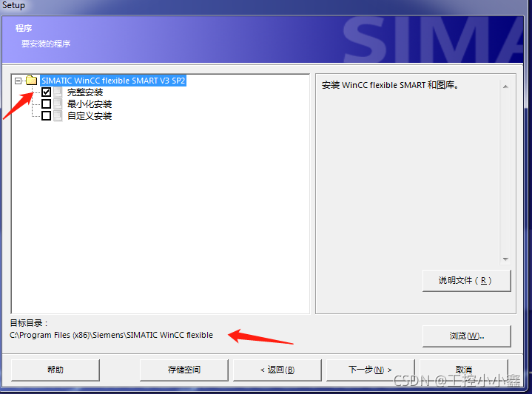Viewport: 532px width, 394px height.
Task: Click description panel scrollbar down arrow
Action: [x=505, y=259]
